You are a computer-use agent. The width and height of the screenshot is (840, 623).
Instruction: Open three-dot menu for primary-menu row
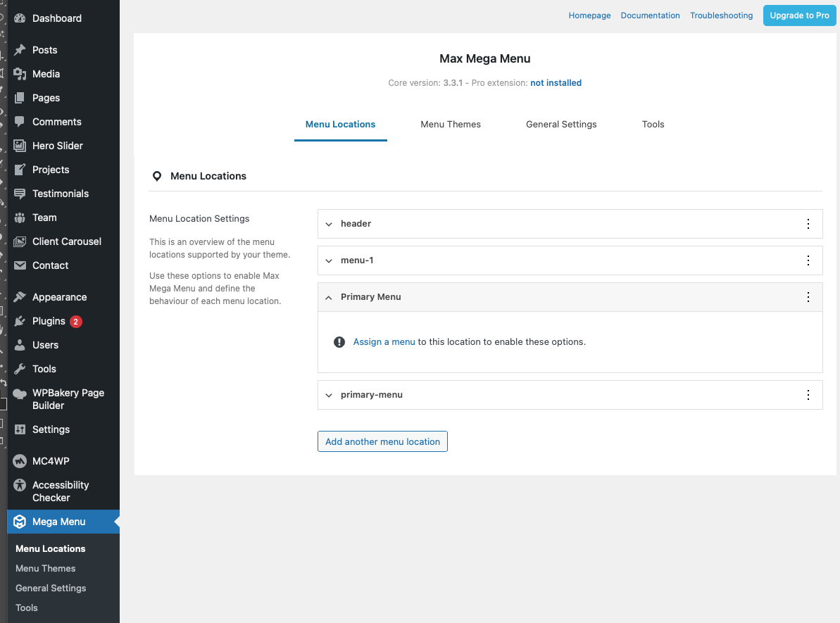tap(808, 395)
